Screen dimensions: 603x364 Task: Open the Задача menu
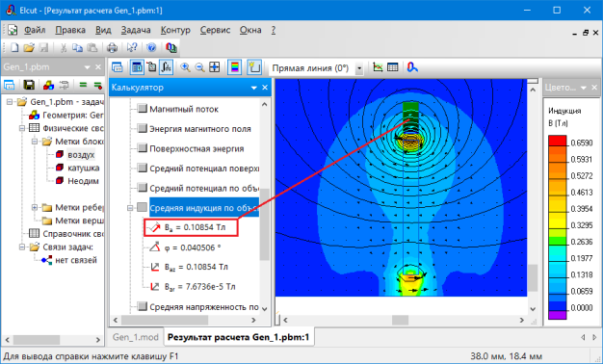(136, 30)
